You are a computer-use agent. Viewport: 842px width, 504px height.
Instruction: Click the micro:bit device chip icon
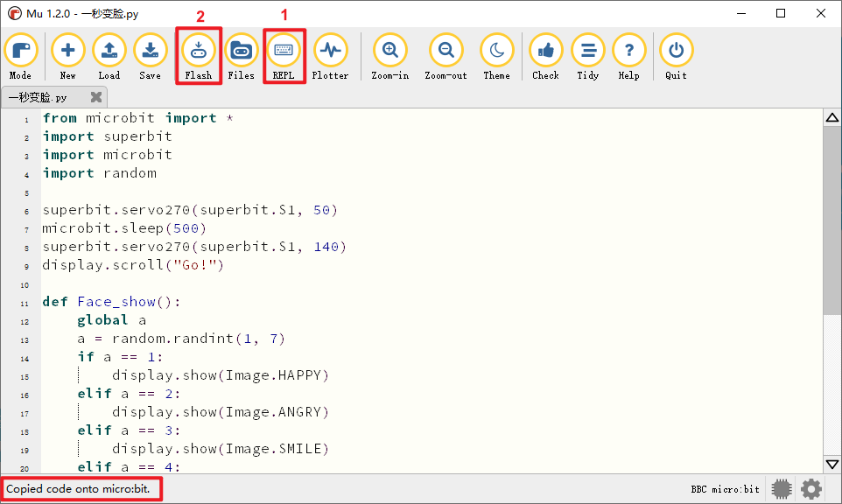tap(782, 489)
